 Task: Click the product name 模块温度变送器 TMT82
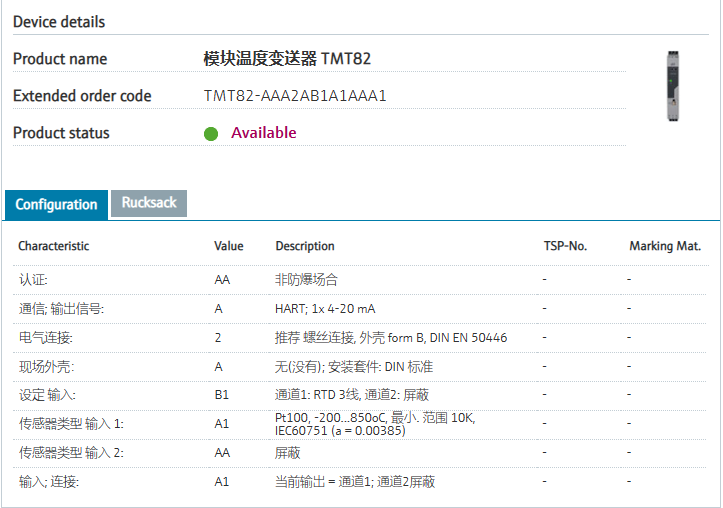(287, 59)
